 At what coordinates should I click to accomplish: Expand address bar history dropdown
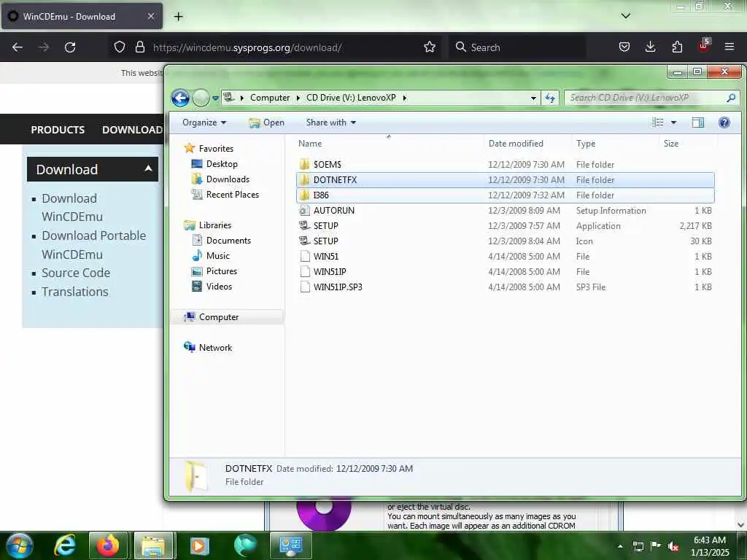coord(533,98)
